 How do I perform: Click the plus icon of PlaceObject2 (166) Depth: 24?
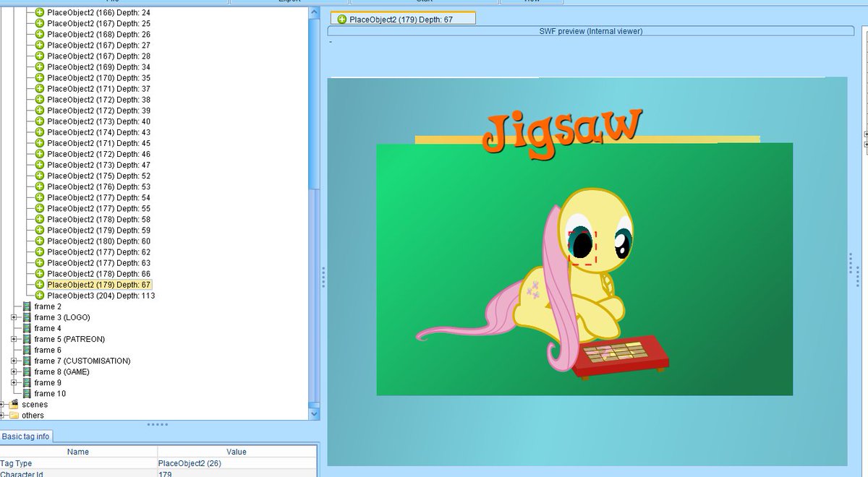40,13
